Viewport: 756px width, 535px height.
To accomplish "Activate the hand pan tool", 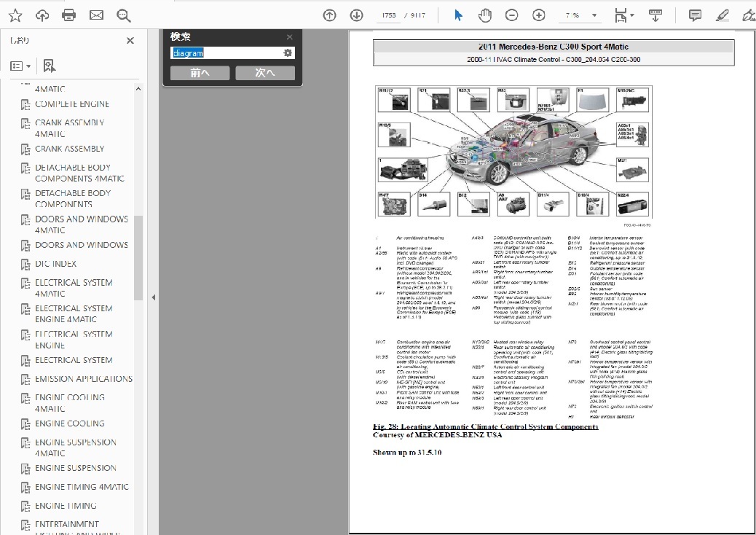I will pos(485,15).
